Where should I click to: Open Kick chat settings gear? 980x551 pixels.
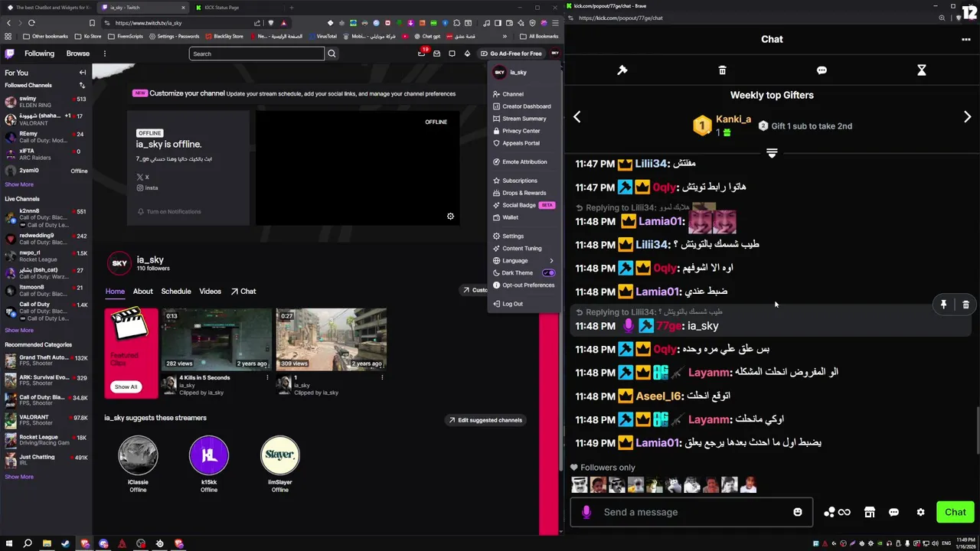pos(921,512)
